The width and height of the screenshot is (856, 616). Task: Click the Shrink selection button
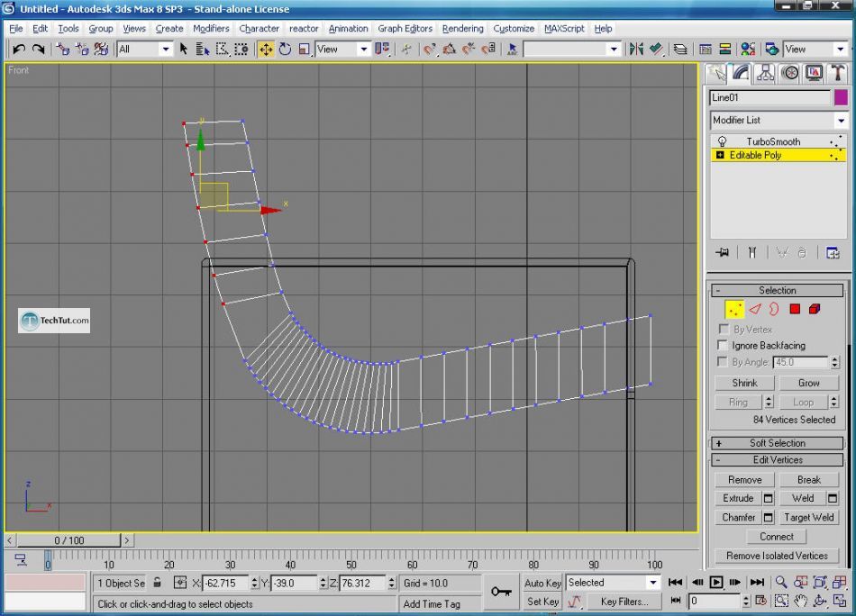pyautogui.click(x=744, y=383)
